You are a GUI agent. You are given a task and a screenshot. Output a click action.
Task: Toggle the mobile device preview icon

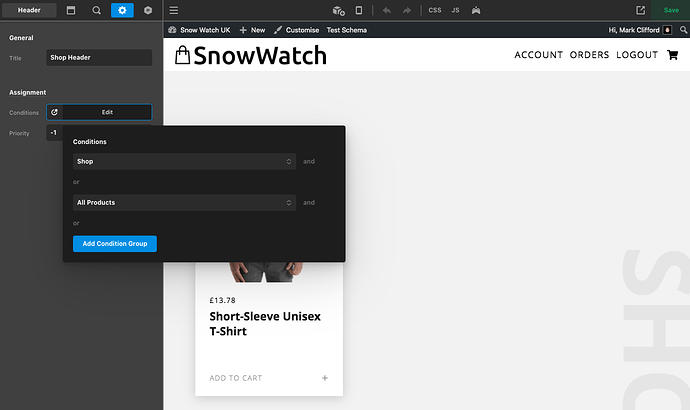coord(359,10)
